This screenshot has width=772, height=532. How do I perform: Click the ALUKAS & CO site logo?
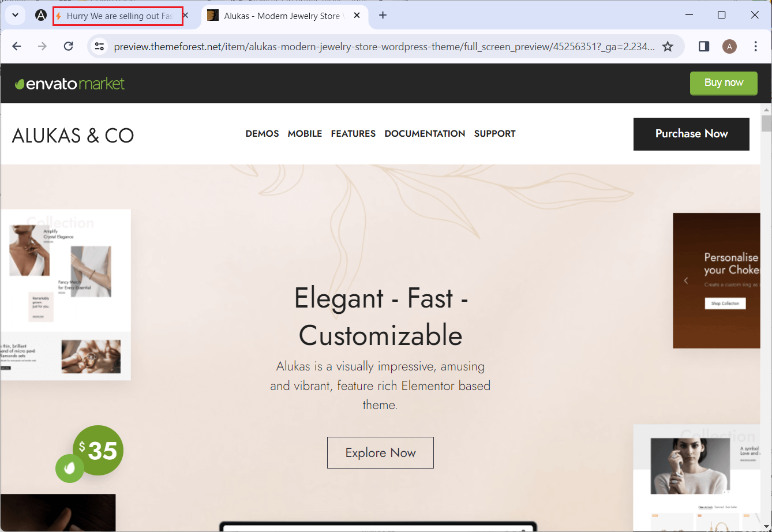pos(73,136)
